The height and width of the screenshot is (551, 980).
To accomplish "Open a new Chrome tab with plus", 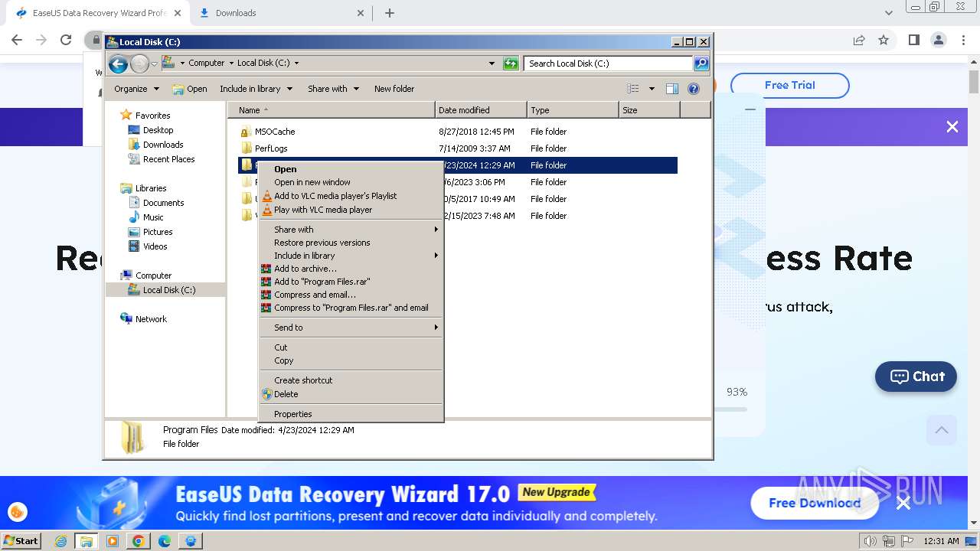I will [390, 13].
